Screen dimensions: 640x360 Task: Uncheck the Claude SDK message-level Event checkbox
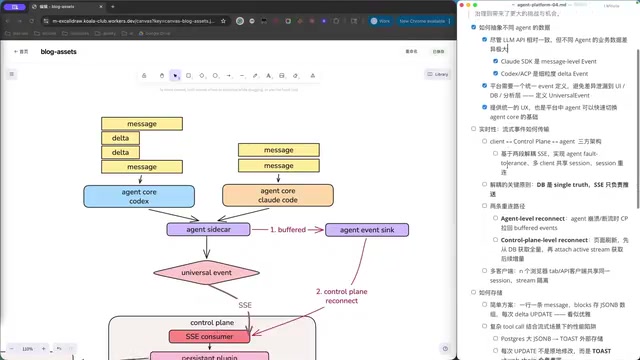496,61
